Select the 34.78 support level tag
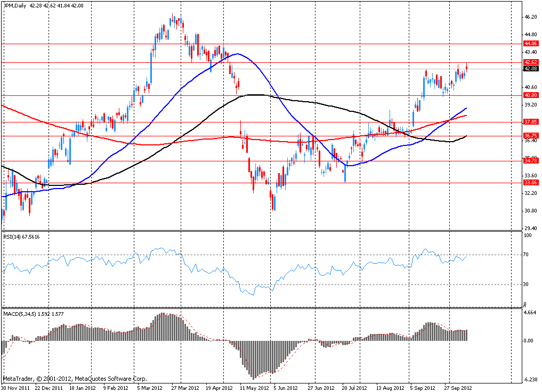 click(x=530, y=160)
